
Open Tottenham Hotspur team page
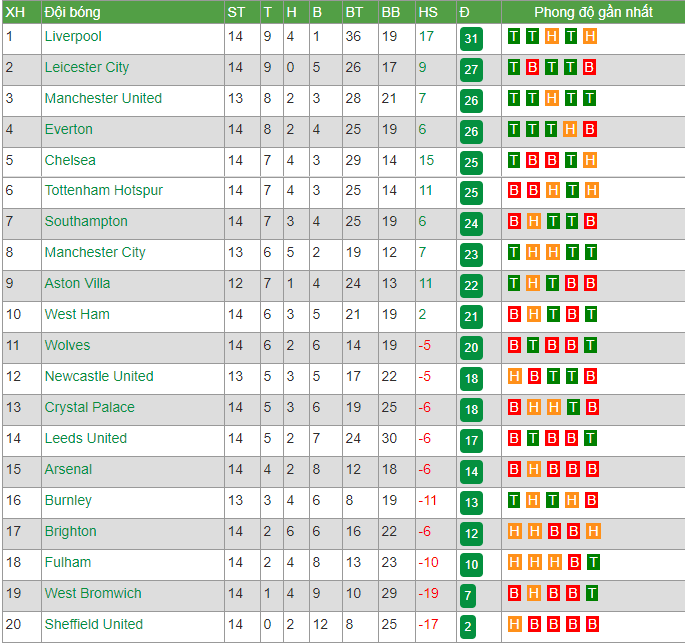104,190
